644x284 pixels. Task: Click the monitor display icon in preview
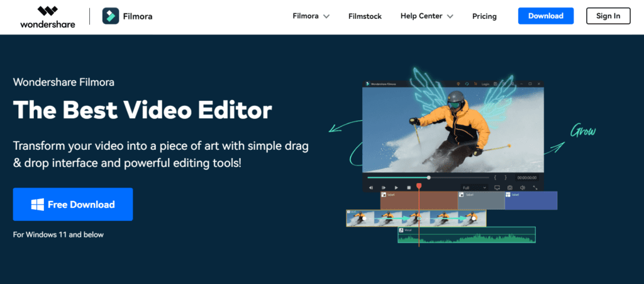click(497, 188)
